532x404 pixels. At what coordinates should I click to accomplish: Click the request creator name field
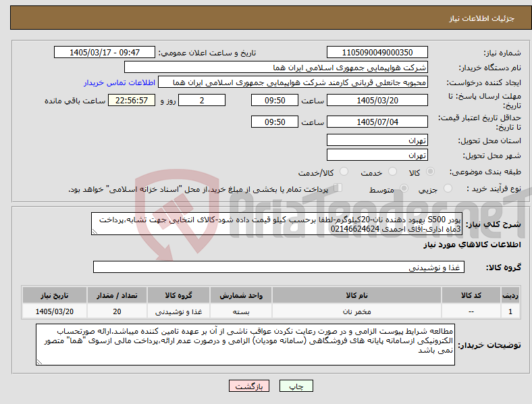(293, 82)
